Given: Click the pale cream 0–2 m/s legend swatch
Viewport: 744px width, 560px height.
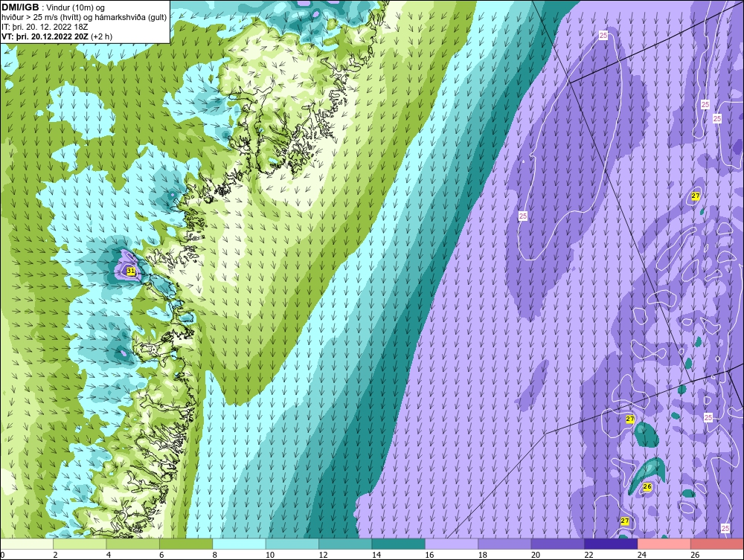Looking at the screenshot, I should point(27,544).
